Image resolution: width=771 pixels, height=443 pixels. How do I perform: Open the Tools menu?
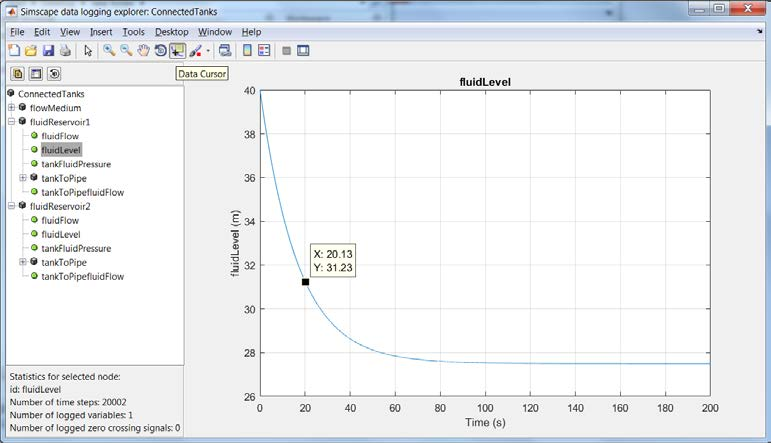click(133, 32)
